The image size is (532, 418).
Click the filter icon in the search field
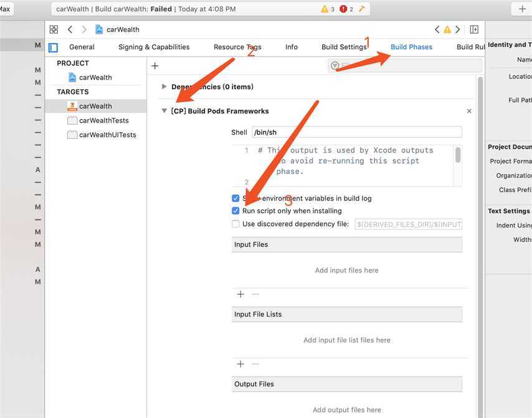click(x=335, y=65)
